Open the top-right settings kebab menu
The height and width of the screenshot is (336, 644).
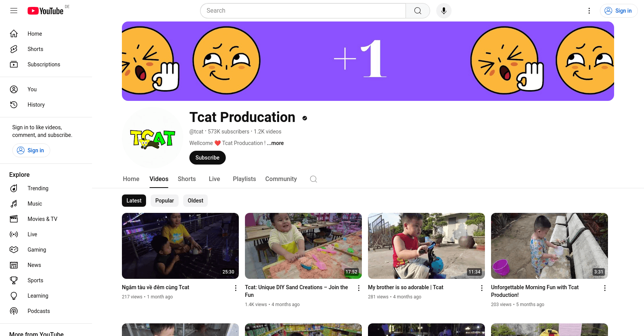[x=589, y=11]
